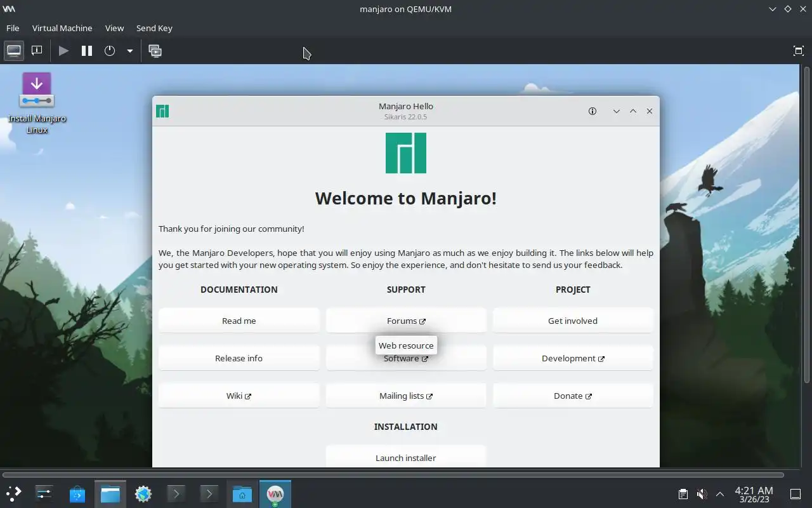The image size is (812, 508).
Task: Power on the virtual machine
Action: [x=63, y=51]
